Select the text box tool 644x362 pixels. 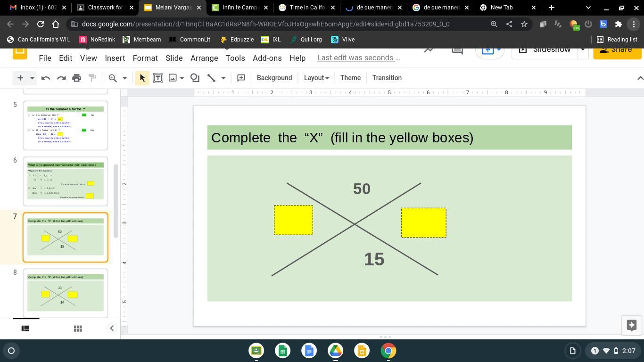tap(158, 78)
